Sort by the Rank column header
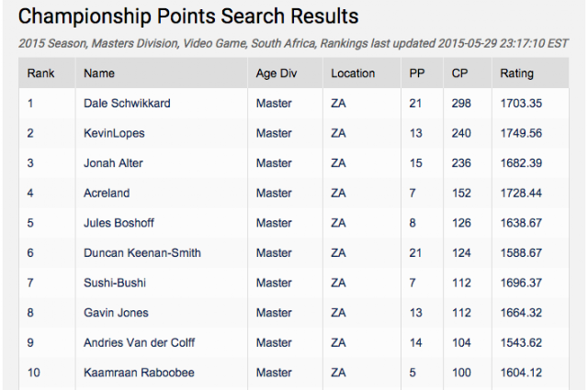This screenshot has width=588, height=390. coord(40,73)
